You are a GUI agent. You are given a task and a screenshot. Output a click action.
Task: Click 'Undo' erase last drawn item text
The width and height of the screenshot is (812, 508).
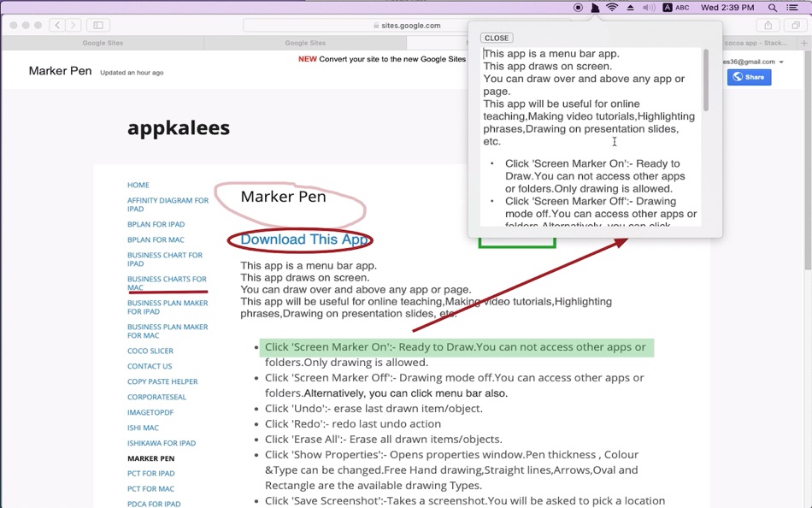click(x=374, y=409)
